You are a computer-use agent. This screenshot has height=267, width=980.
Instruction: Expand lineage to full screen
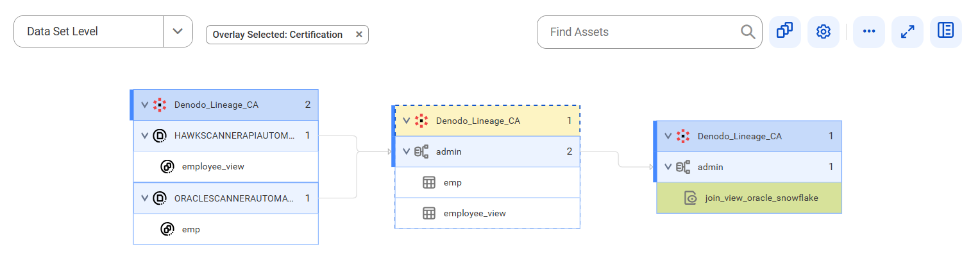point(908,31)
